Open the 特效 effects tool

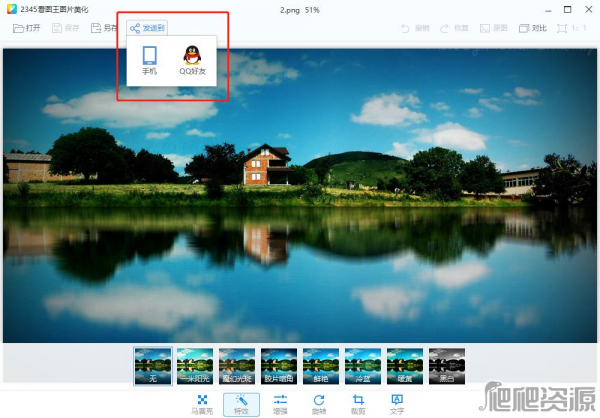click(x=241, y=403)
